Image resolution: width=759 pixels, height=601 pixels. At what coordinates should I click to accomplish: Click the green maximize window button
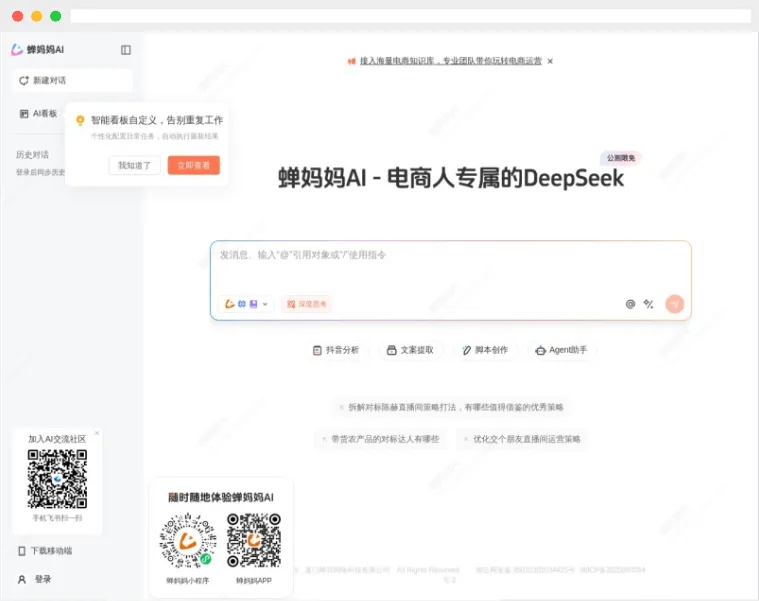tap(56, 16)
